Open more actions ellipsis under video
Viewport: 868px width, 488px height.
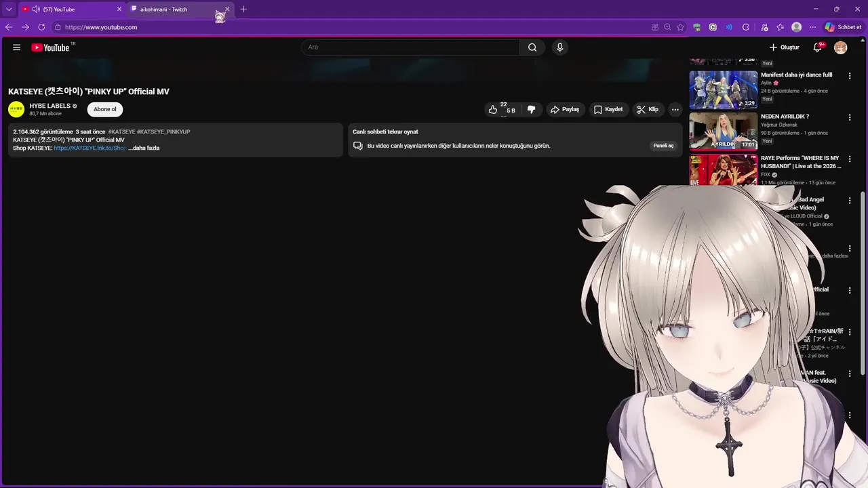(675, 109)
